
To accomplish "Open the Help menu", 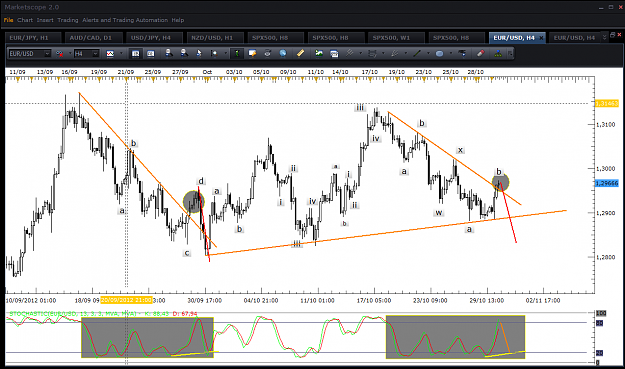I will tap(178, 20).
